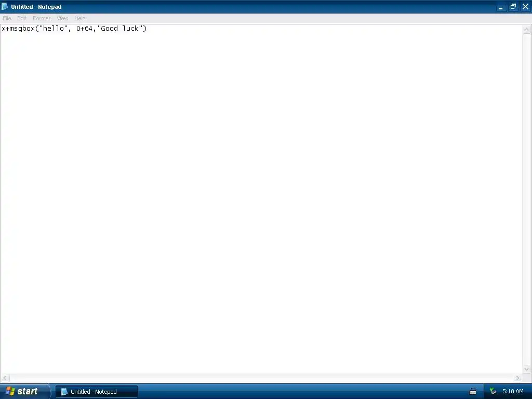Click the vertical scrollbar up arrow

[x=527, y=30]
